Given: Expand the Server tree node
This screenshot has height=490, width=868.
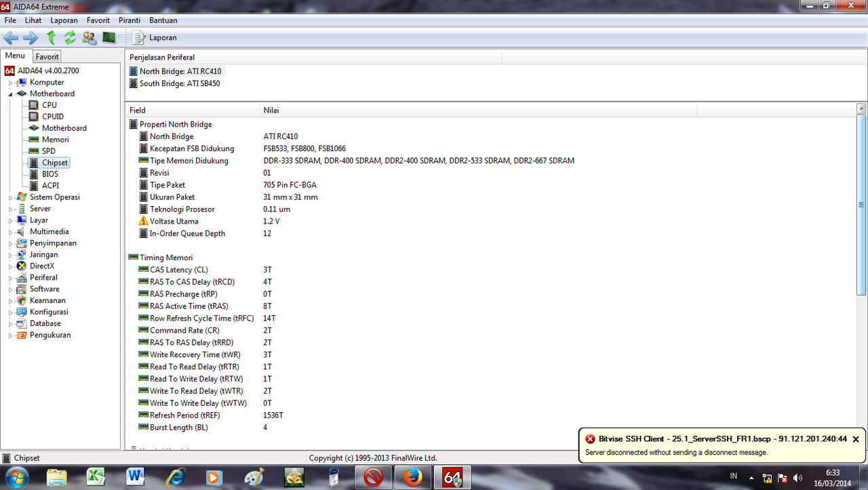Looking at the screenshot, I should pyautogui.click(x=10, y=209).
